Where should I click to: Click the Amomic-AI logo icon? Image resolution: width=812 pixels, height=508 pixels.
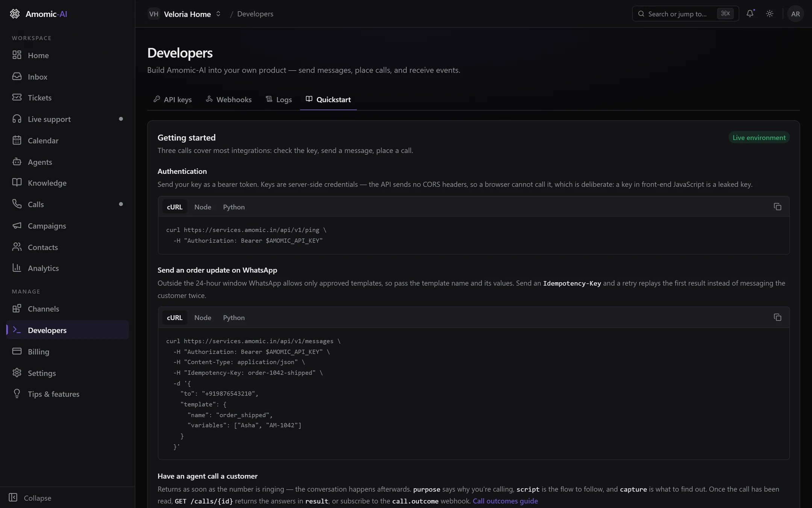pos(15,14)
